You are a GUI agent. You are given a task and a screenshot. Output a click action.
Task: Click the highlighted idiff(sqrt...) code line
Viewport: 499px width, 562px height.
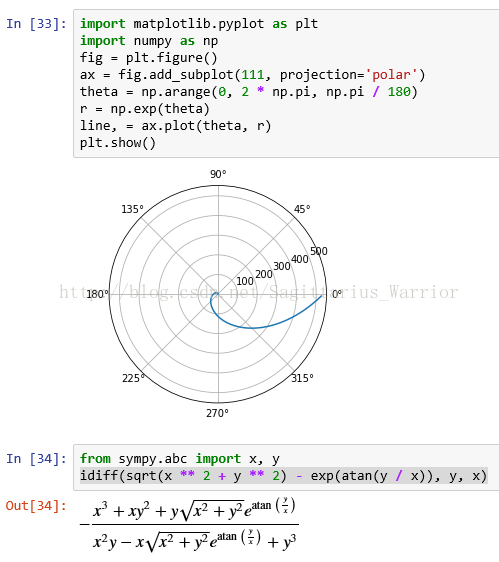tap(284, 476)
